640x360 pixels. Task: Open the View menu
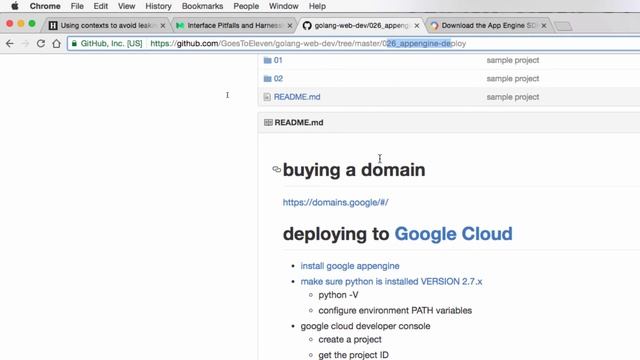127,6
